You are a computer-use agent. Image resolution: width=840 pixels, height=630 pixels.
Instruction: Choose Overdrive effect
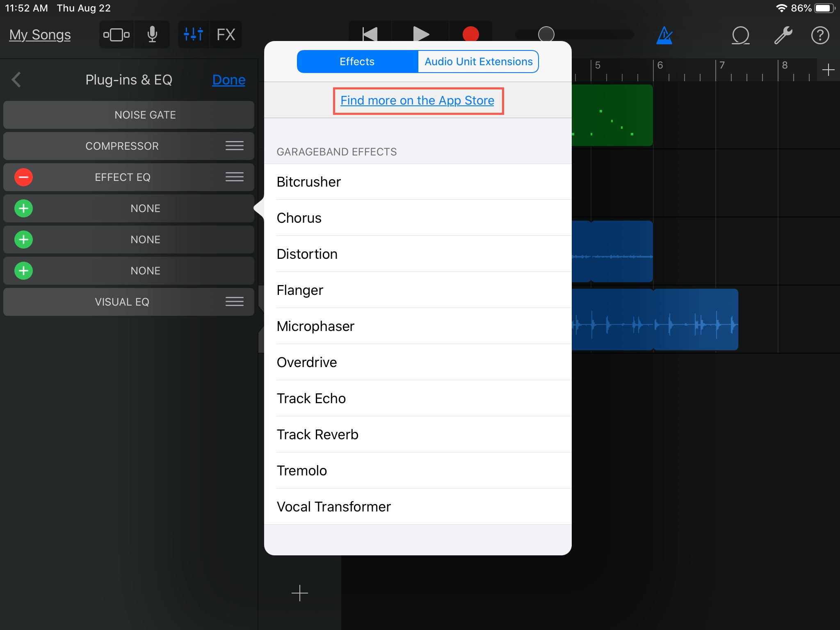(418, 362)
